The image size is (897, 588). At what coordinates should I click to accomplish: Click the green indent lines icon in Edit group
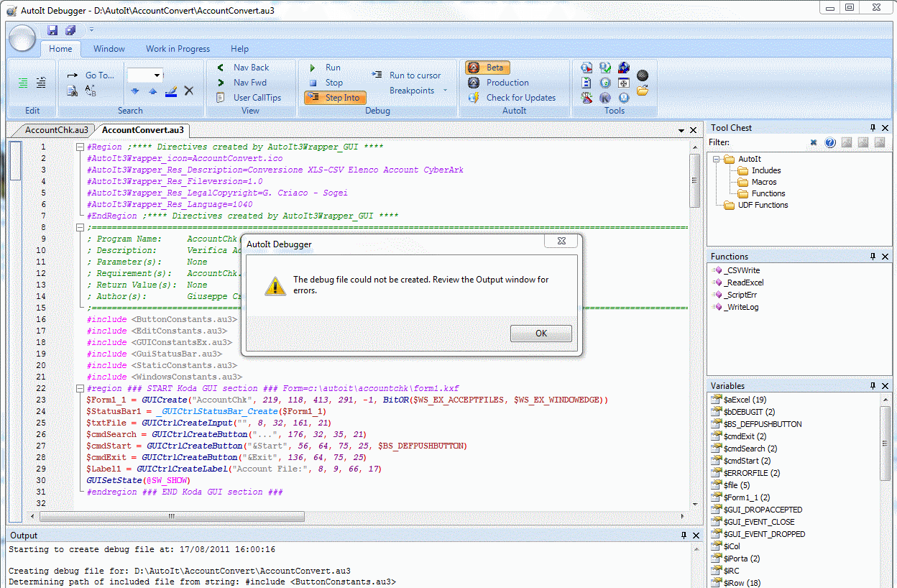click(23, 83)
